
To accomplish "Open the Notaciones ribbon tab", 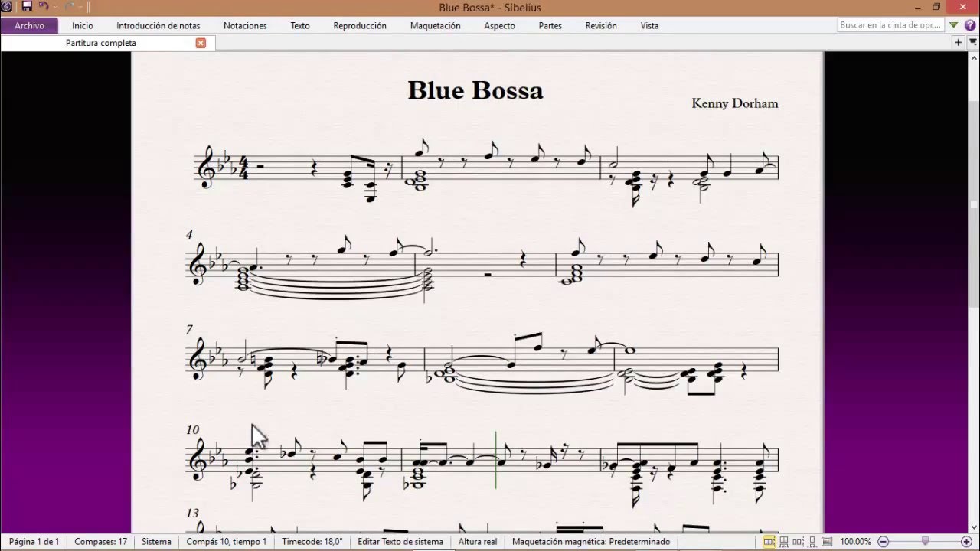I will (x=245, y=25).
